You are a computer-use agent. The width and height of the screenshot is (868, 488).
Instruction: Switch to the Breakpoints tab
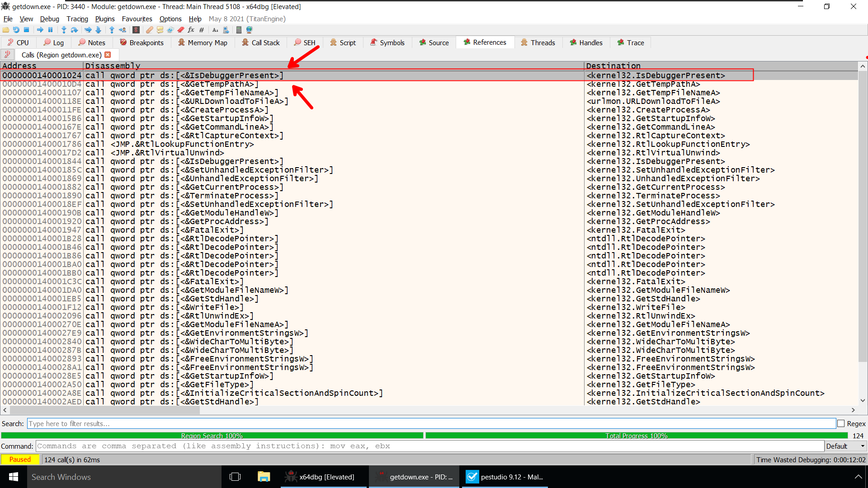coord(142,42)
